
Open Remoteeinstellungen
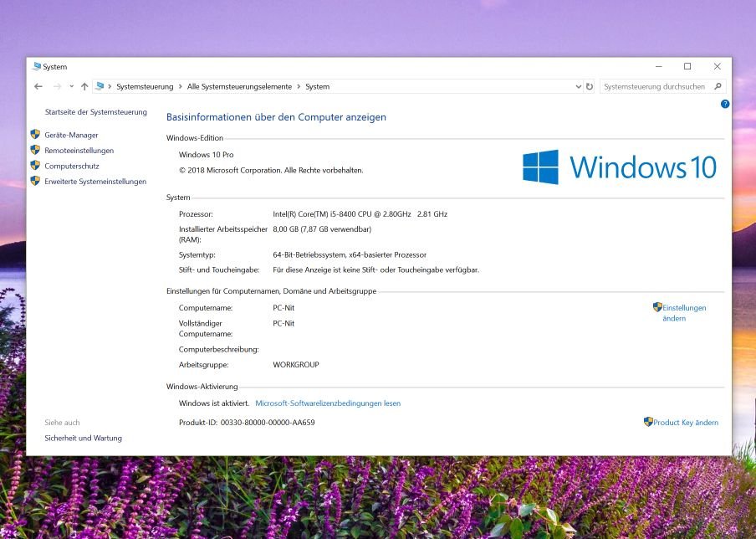pyautogui.click(x=79, y=151)
